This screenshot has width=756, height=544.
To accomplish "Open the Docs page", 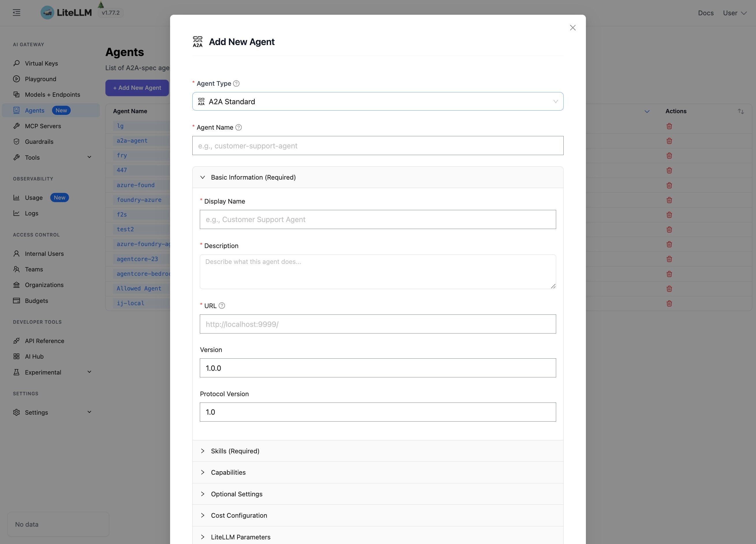I will click(705, 13).
